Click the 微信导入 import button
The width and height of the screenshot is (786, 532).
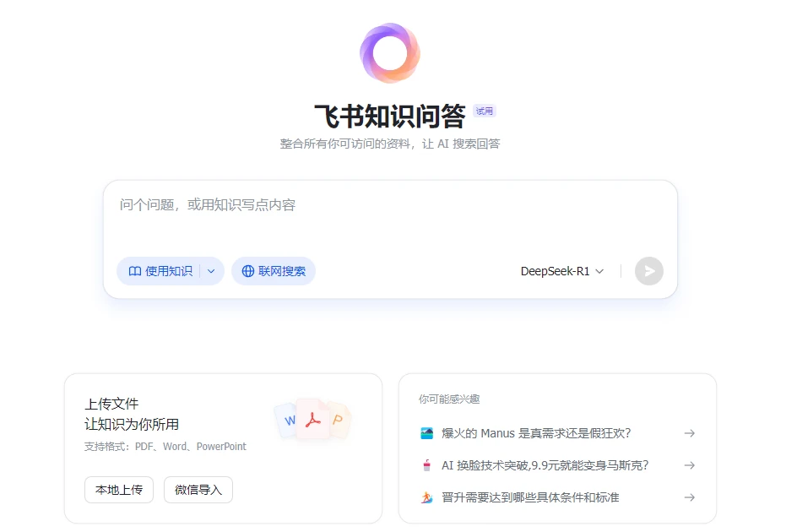point(198,490)
